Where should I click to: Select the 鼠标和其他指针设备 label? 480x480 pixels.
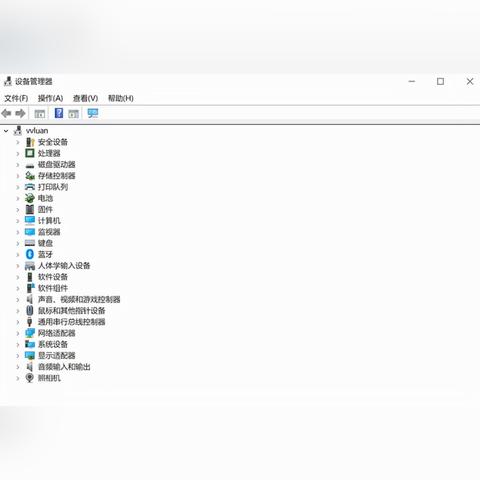click(72, 311)
